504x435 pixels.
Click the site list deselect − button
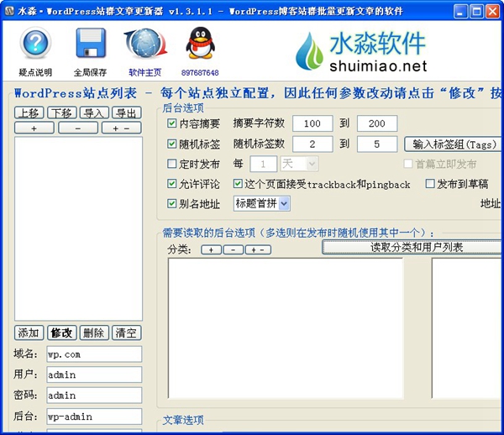[x=78, y=128]
